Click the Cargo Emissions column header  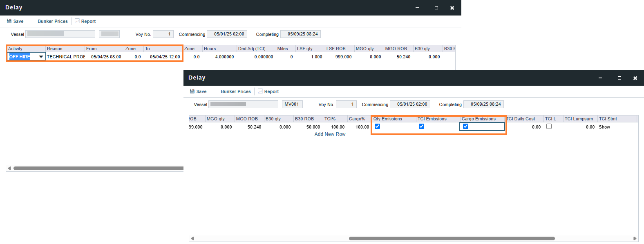(483, 119)
